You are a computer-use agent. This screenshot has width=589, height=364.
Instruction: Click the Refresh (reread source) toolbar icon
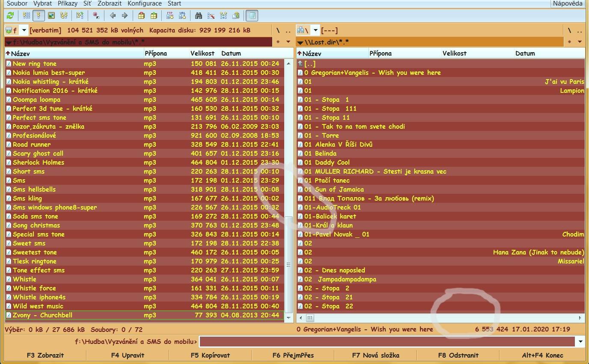click(x=10, y=16)
